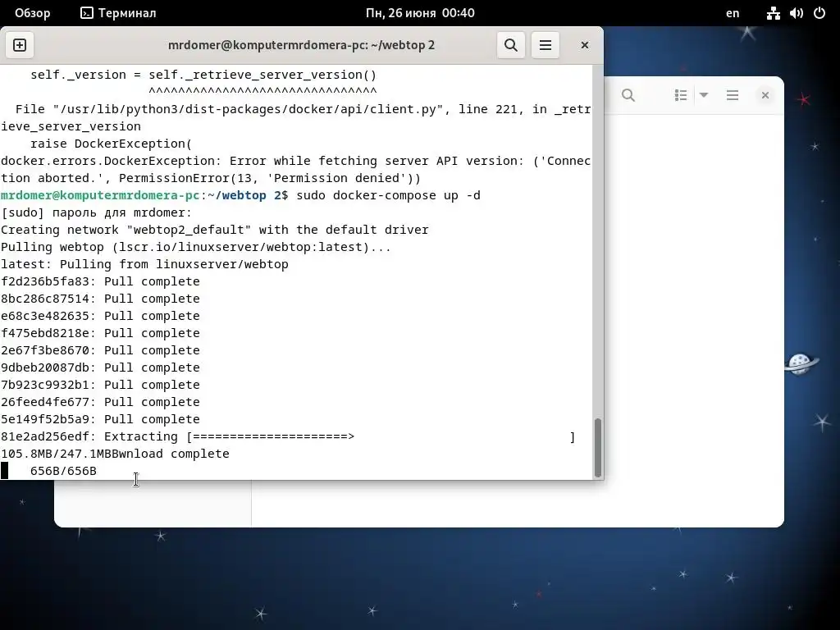Click the line '7b923c9932b1: Pull complete'
This screenshot has height=630, width=840.
100,385
